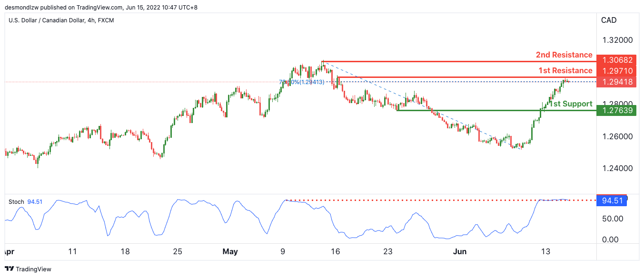
Task: Click the green 1.27639 support price tag
Action: point(617,110)
